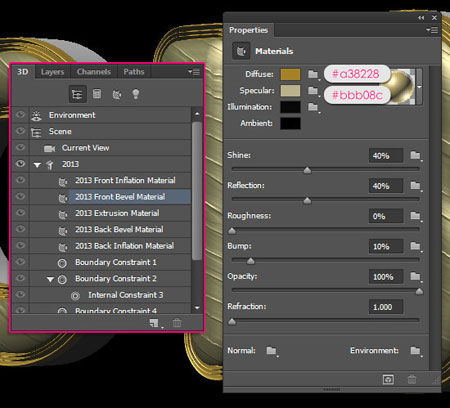Screen dimensions: 450x408
Task: Click the Illumination color swatch
Action: click(x=290, y=107)
